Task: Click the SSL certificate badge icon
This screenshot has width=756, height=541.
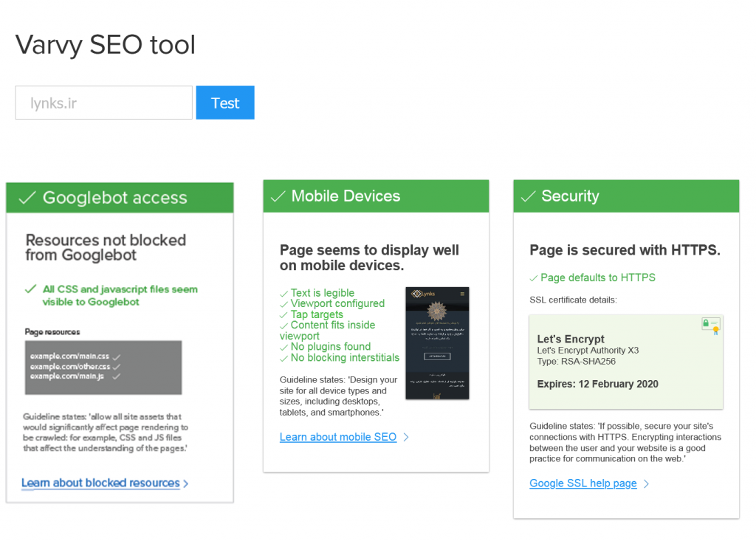Action: (711, 325)
